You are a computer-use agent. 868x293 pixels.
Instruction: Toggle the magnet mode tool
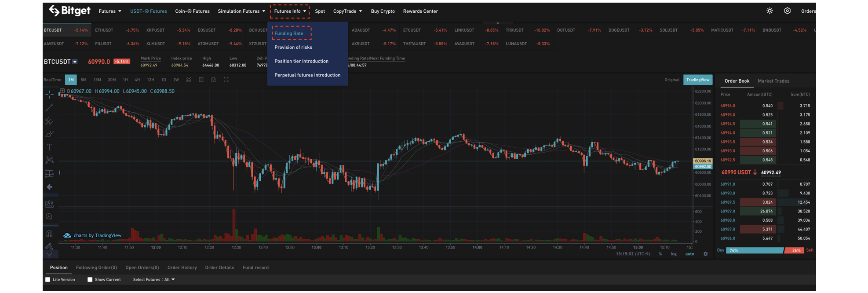click(x=49, y=234)
